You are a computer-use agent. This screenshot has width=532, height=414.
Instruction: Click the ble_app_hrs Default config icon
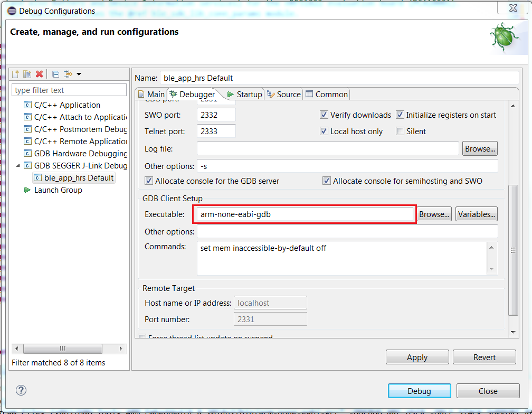pos(38,178)
